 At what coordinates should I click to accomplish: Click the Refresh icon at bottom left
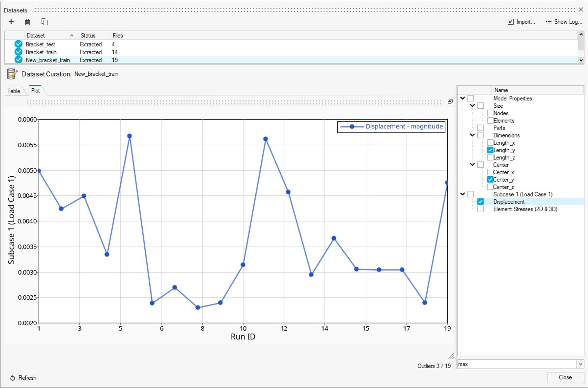coord(13,378)
